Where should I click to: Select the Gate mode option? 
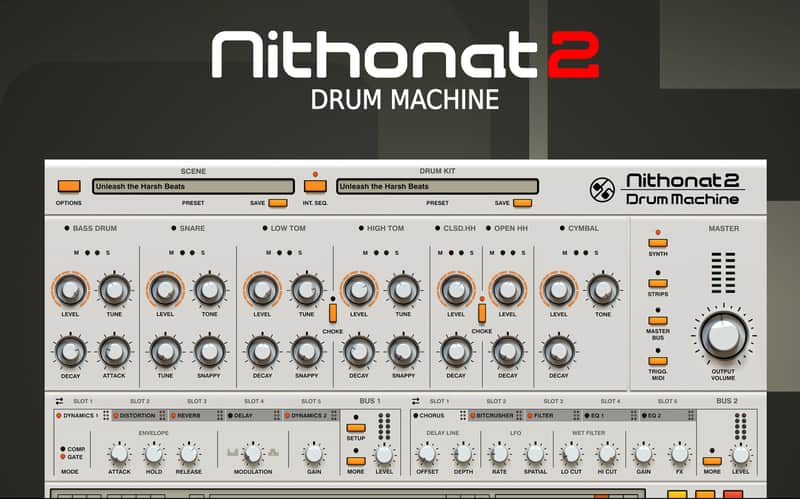[x=72, y=457]
